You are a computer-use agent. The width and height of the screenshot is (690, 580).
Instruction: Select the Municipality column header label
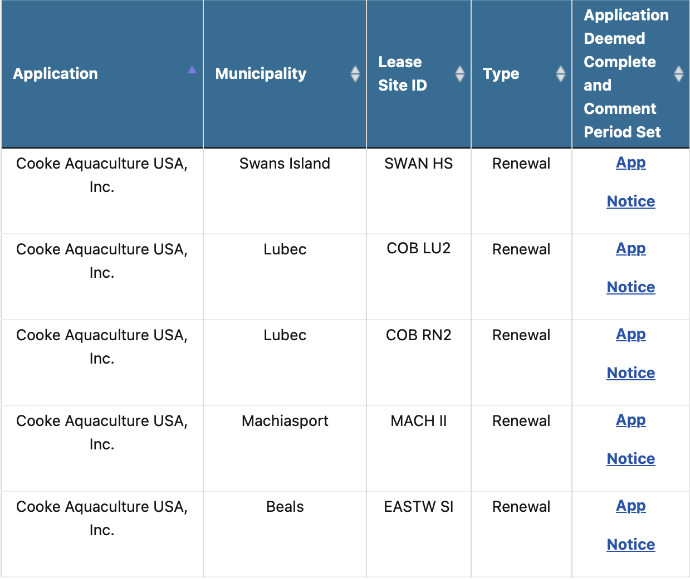coord(261,74)
